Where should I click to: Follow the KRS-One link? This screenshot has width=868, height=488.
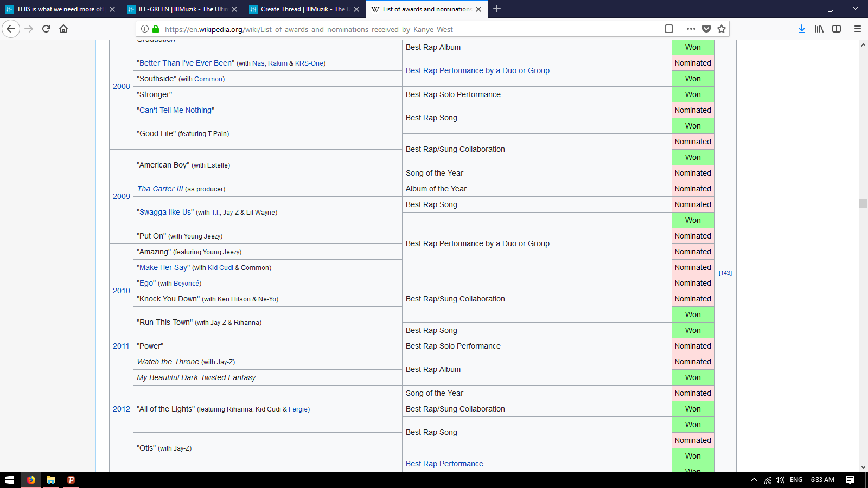click(309, 63)
